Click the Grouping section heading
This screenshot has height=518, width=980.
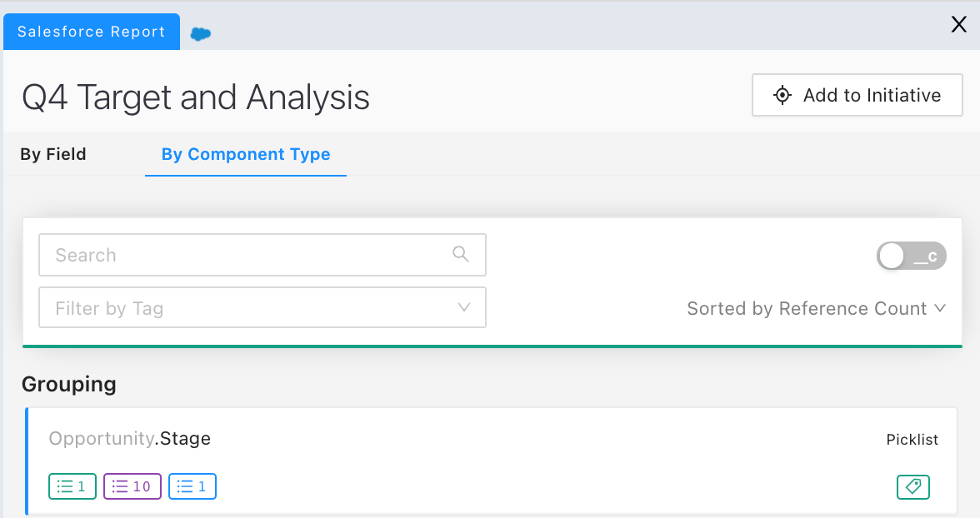[x=68, y=384]
